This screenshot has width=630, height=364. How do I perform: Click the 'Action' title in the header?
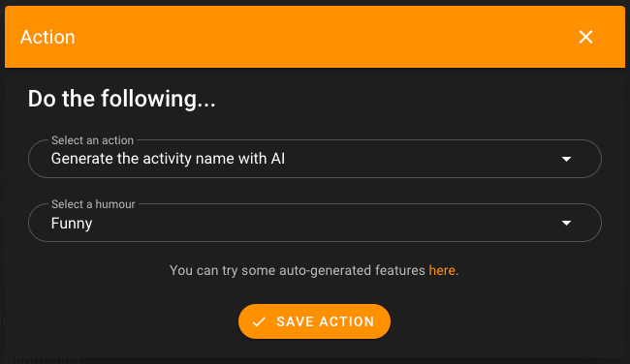point(47,37)
